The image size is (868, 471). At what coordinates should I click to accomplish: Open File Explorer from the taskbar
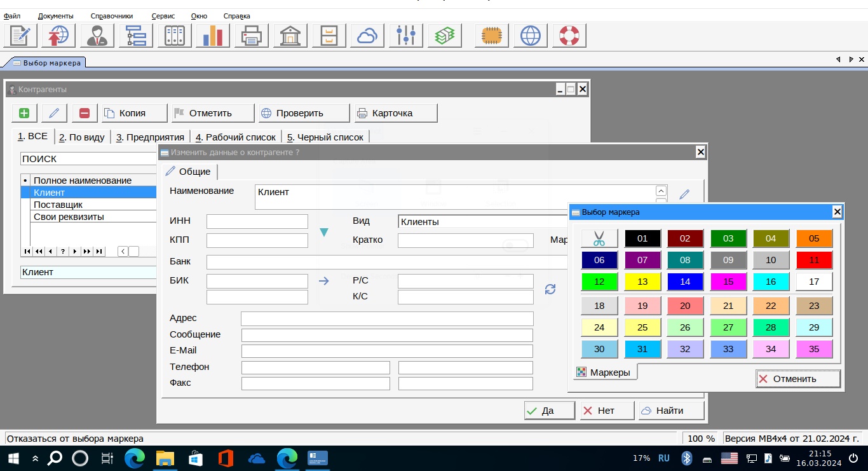pyautogui.click(x=165, y=458)
